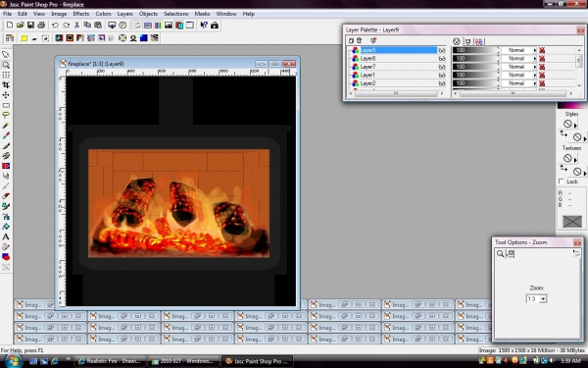The width and height of the screenshot is (588, 368).
Task: Select the Eraser tool
Action: pyautogui.click(x=6, y=196)
